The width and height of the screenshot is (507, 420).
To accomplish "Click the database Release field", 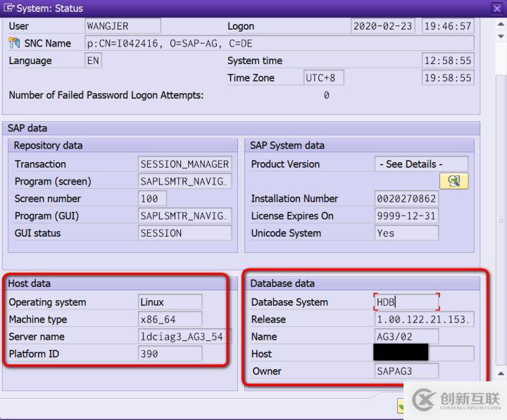I will coord(424,319).
